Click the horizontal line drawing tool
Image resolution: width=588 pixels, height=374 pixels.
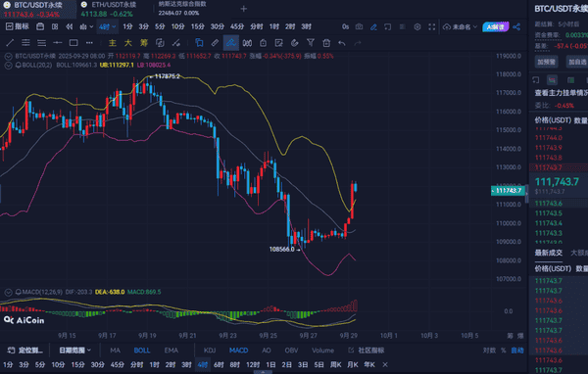[x=58, y=43]
